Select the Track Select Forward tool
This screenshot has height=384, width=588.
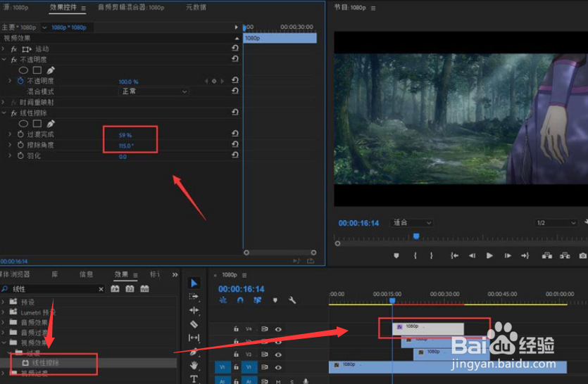click(x=194, y=296)
